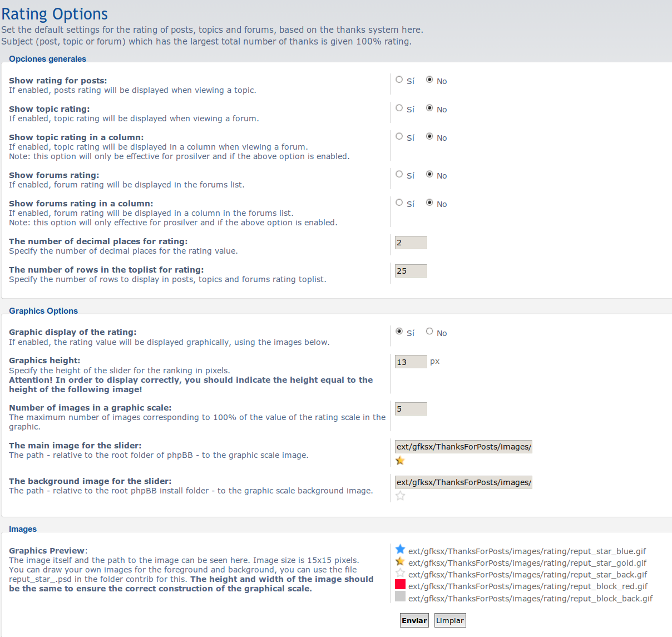Click the gold star preview image
Image resolution: width=672 pixels, height=637 pixels.
tap(400, 561)
